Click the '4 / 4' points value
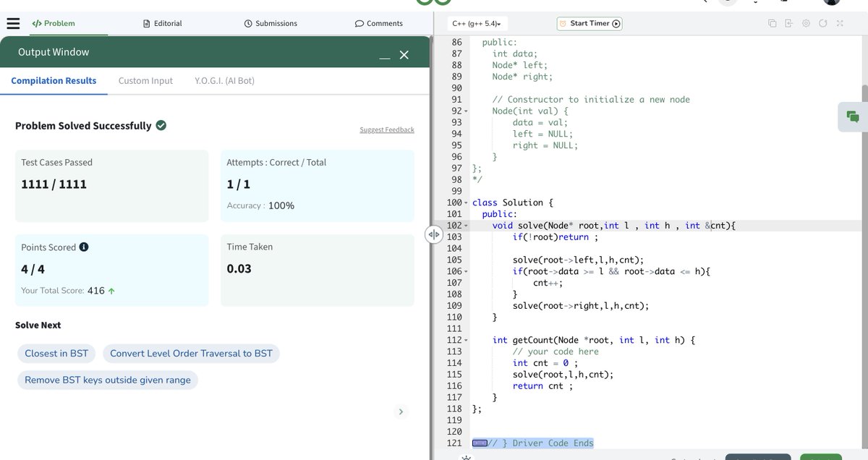This screenshot has width=868, height=460. [x=33, y=270]
